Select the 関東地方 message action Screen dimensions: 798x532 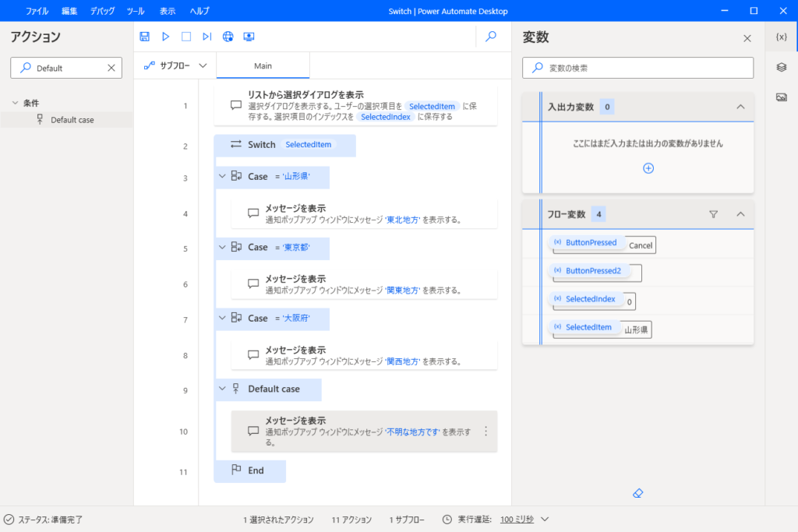[x=365, y=285]
